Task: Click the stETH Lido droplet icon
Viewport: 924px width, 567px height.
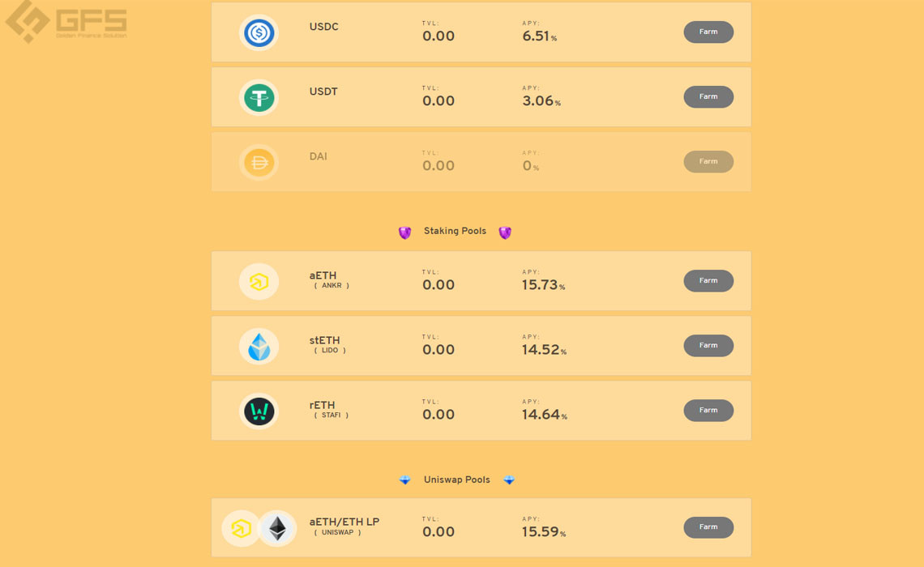Action: pyautogui.click(x=259, y=346)
